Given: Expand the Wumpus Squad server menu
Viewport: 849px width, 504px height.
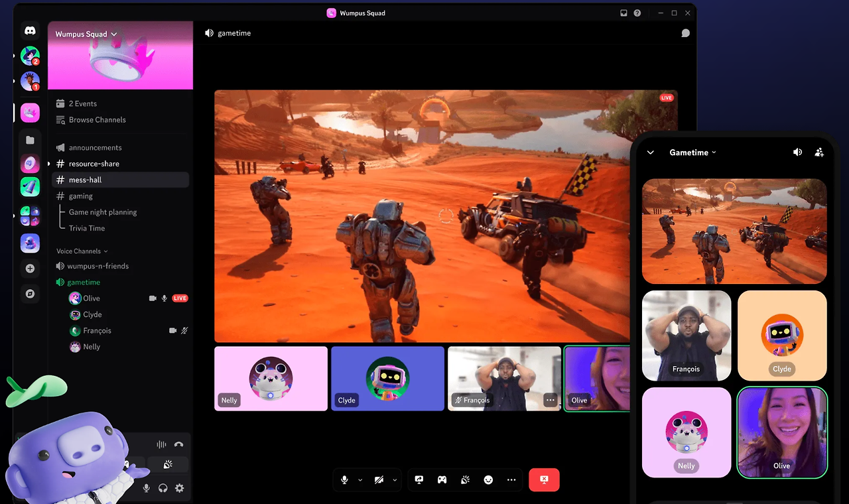Looking at the screenshot, I should click(86, 34).
